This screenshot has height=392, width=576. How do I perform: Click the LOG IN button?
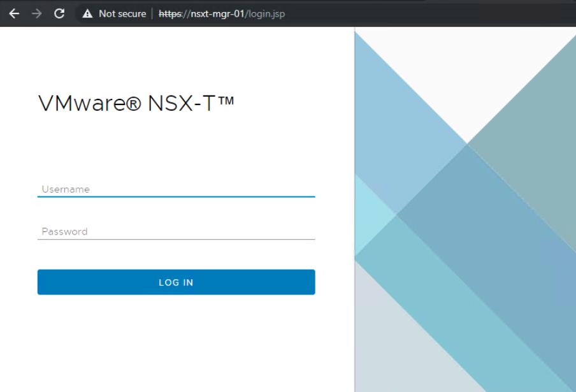176,282
